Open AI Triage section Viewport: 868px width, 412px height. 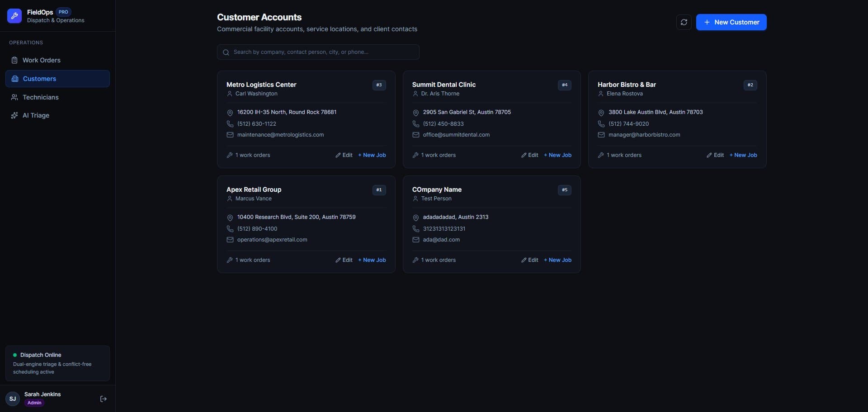[57, 115]
